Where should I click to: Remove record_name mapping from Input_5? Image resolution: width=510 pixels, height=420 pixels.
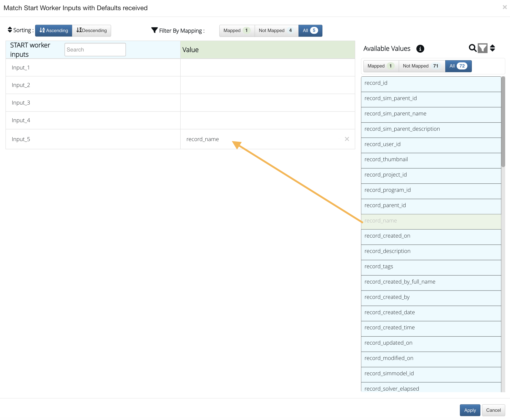pyautogui.click(x=347, y=139)
